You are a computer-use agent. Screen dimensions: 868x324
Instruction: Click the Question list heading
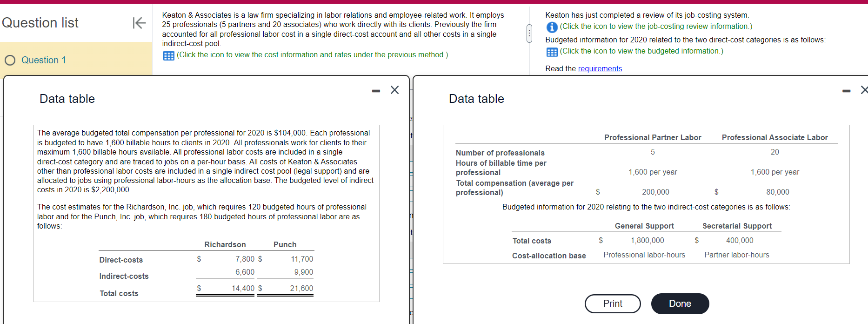40,22
